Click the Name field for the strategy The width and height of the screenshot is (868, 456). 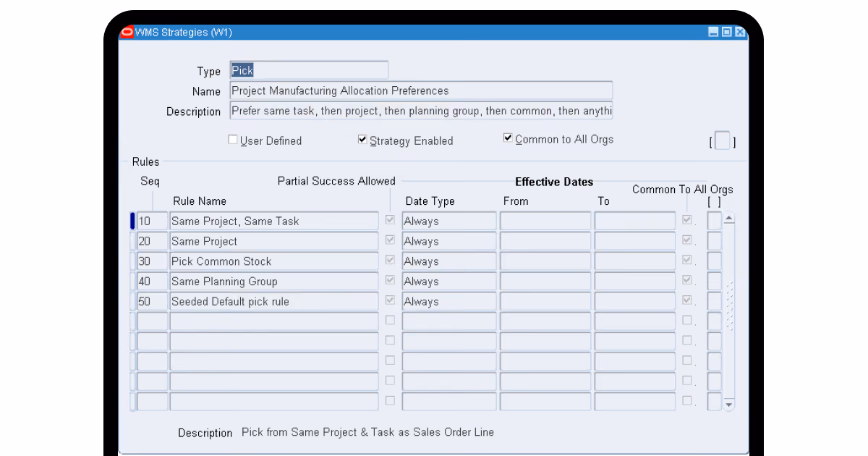[421, 90]
